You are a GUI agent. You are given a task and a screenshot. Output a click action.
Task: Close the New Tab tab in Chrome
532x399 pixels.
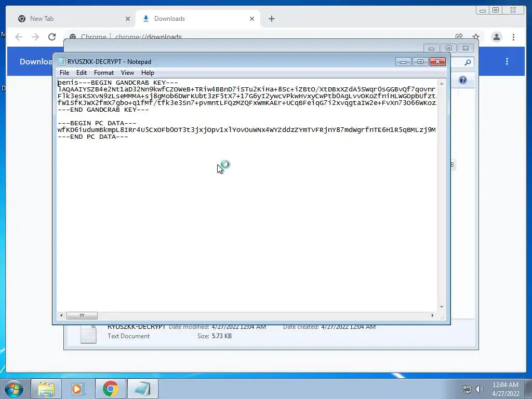point(128,19)
